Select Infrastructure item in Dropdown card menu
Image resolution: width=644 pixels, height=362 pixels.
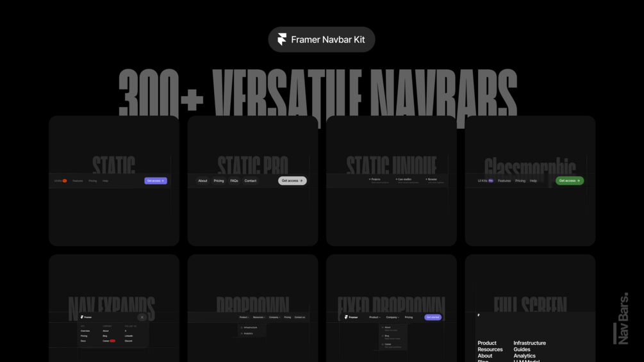tap(249, 327)
